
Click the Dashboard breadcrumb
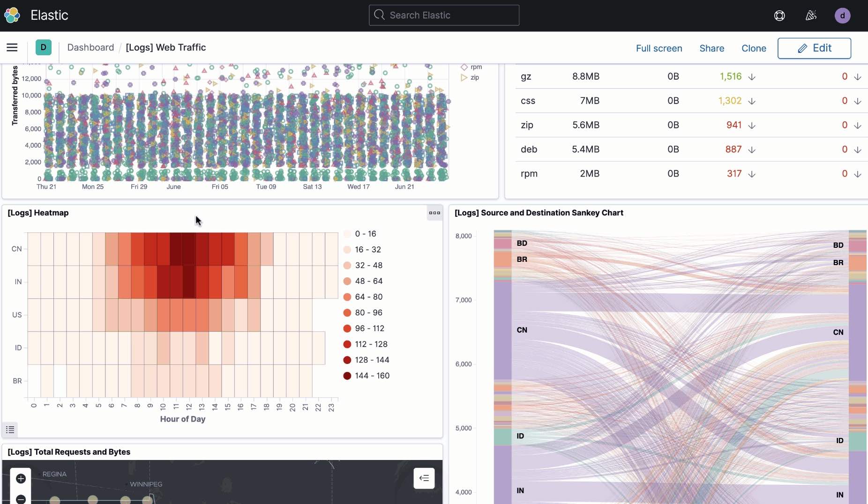[x=90, y=47]
